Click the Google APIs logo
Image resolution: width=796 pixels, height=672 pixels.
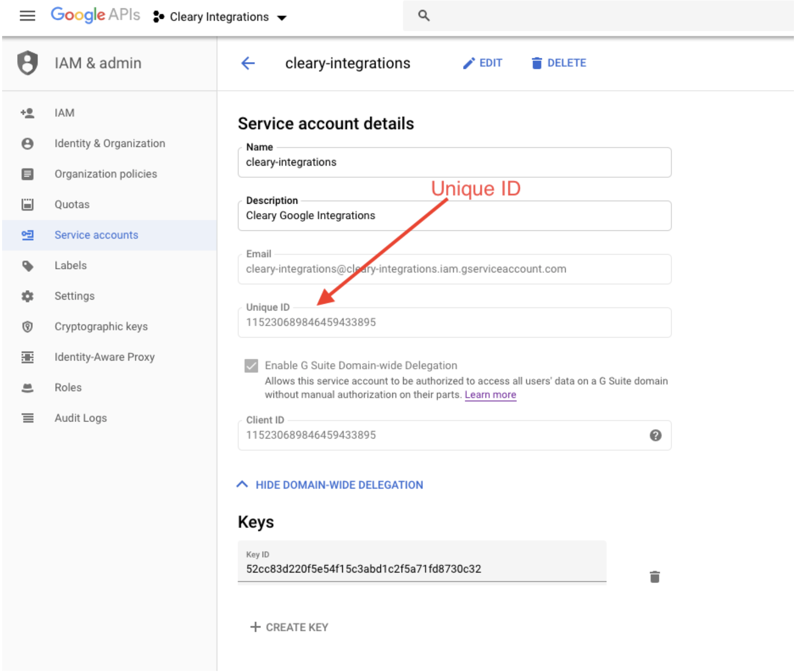[x=95, y=15]
